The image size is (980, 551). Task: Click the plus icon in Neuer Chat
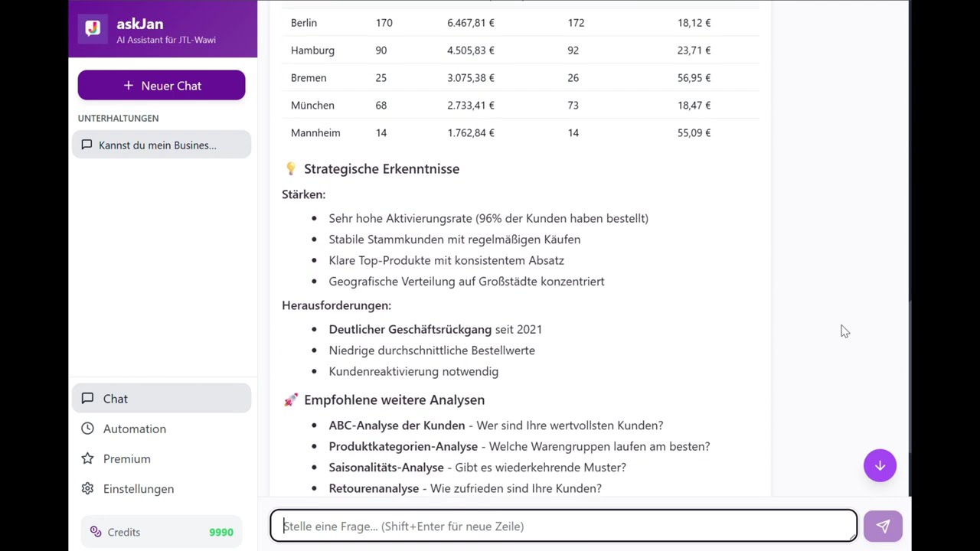[129, 86]
